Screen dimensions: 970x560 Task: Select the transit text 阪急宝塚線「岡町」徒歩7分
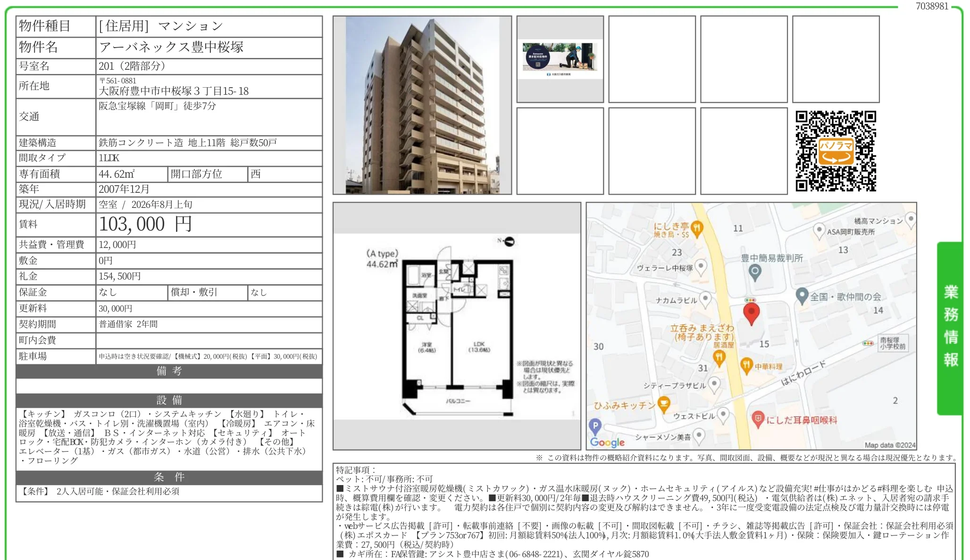point(157,106)
